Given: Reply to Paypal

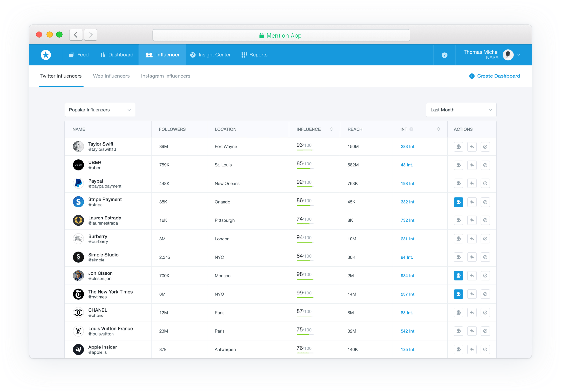Looking at the screenshot, I should click(472, 183).
